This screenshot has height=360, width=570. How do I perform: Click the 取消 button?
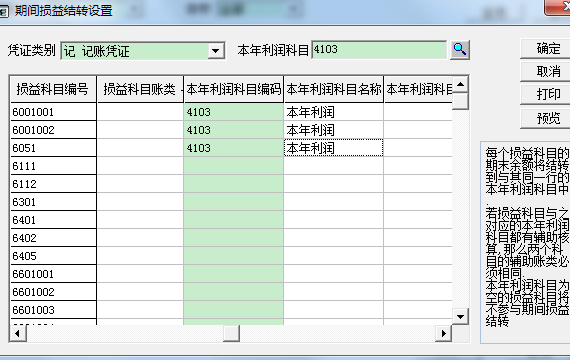pyautogui.click(x=546, y=71)
